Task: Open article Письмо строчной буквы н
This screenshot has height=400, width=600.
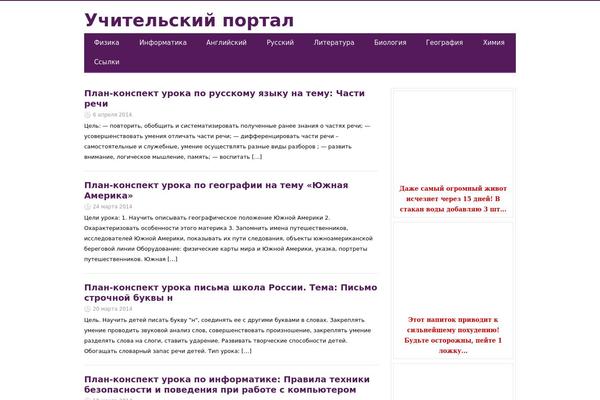Action: [231, 292]
